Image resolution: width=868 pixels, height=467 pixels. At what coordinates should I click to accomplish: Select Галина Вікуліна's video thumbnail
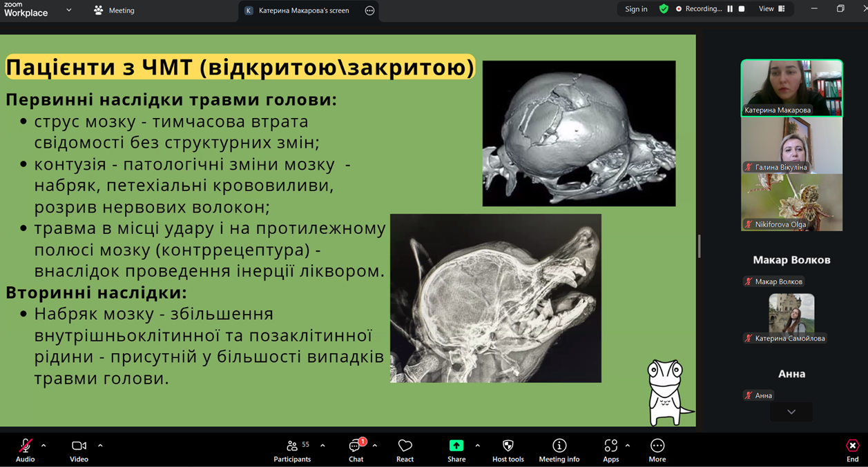point(791,145)
